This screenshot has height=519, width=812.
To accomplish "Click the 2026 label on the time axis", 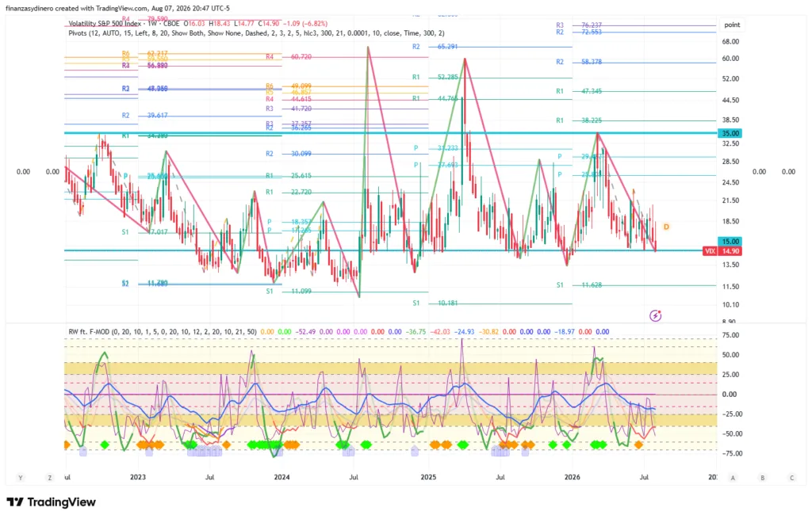I will pos(573,477).
